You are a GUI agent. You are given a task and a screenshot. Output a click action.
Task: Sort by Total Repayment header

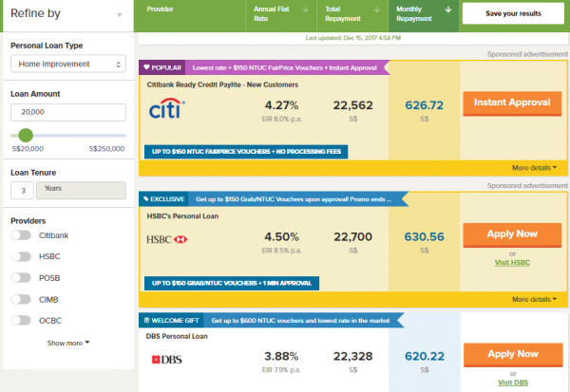(x=343, y=14)
